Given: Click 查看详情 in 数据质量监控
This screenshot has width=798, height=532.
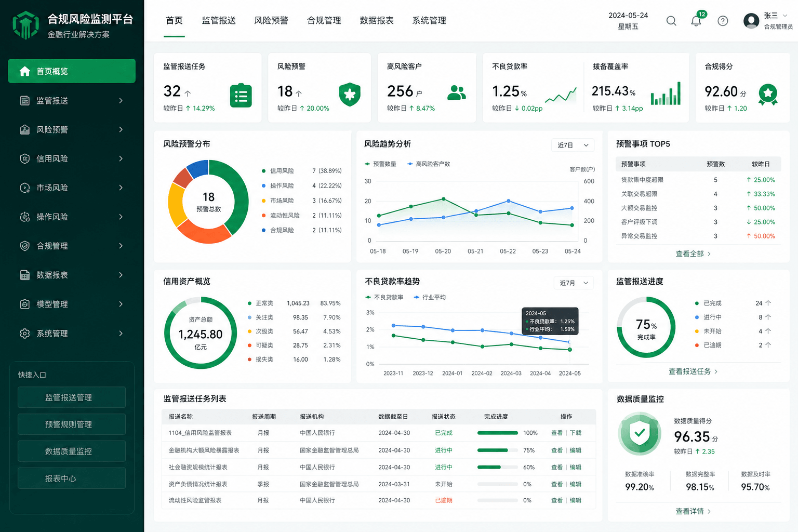Looking at the screenshot, I should (x=694, y=511).
